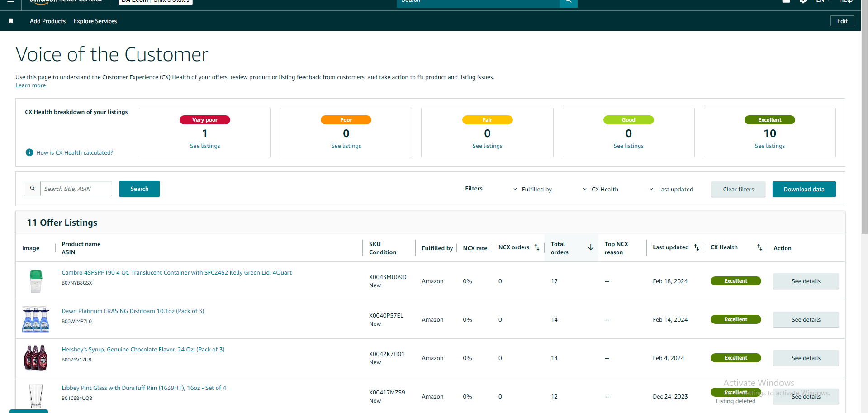The height and width of the screenshot is (413, 868).
Task: Click the bookmark icon beside Add Products
Action: [x=11, y=21]
